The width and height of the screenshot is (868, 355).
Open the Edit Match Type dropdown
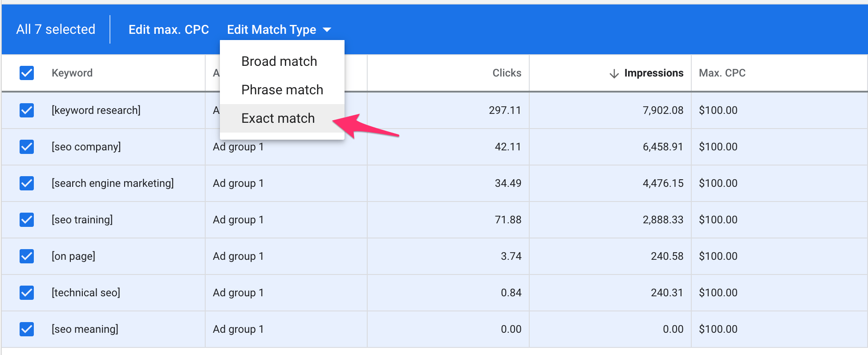tap(272, 30)
